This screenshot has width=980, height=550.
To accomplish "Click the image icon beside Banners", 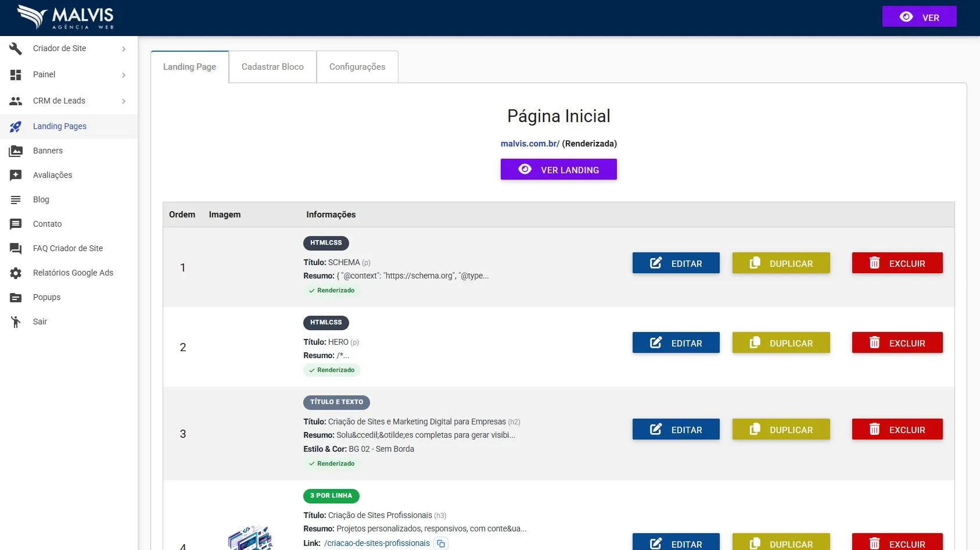I will pos(16,151).
